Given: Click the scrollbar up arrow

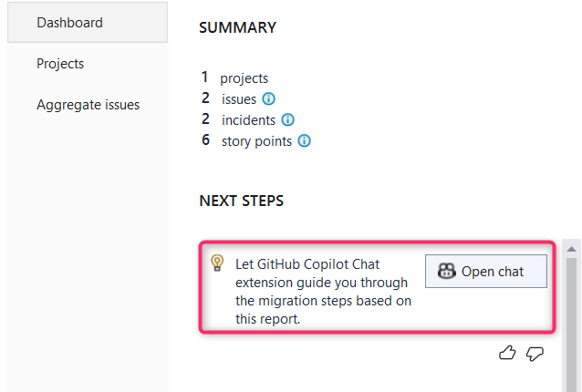Looking at the screenshot, I should tap(572, 249).
